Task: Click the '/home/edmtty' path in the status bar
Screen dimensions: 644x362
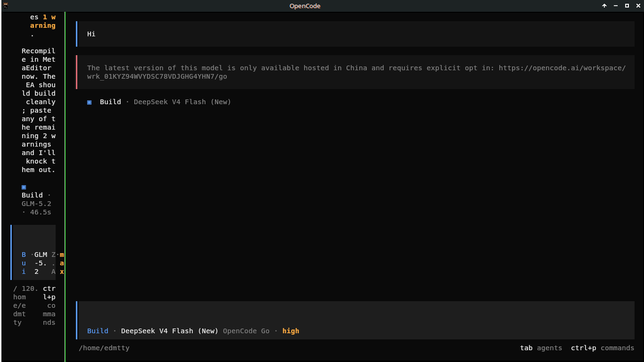Action: 104,348
